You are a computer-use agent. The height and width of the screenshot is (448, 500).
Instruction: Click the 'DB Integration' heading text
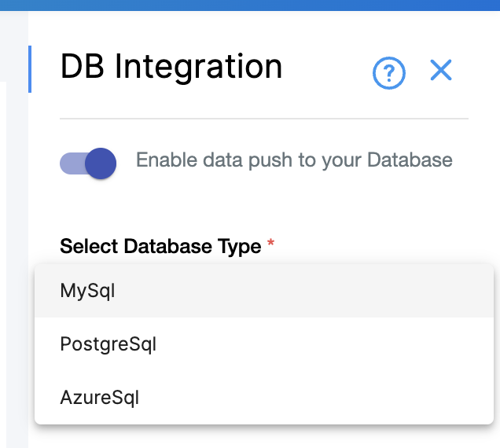(x=171, y=68)
